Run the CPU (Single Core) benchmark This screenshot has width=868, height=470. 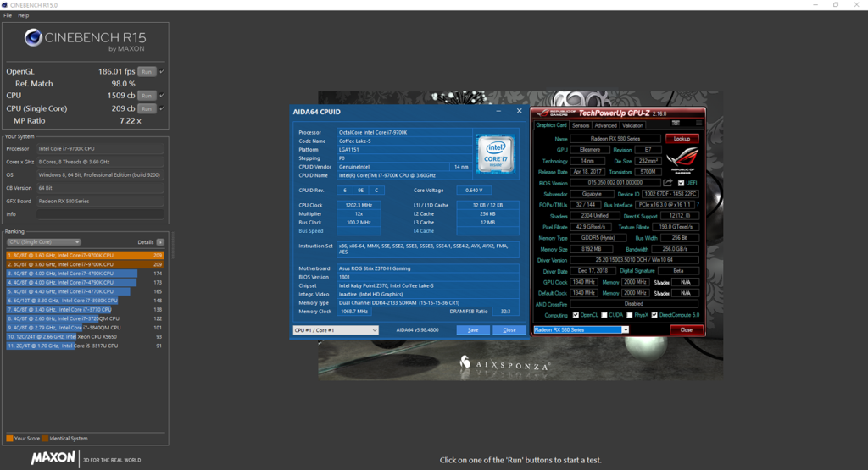147,108
